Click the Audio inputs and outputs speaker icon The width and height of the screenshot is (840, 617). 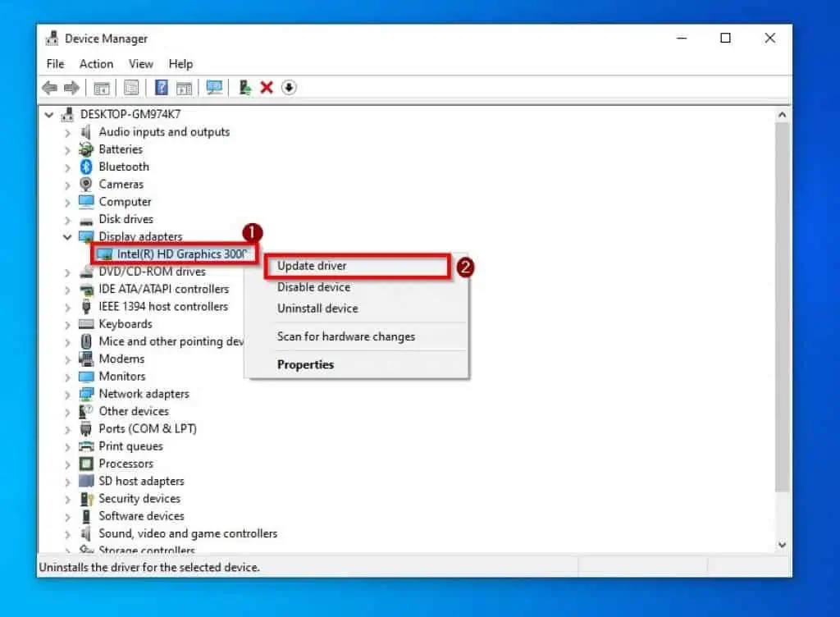85,132
